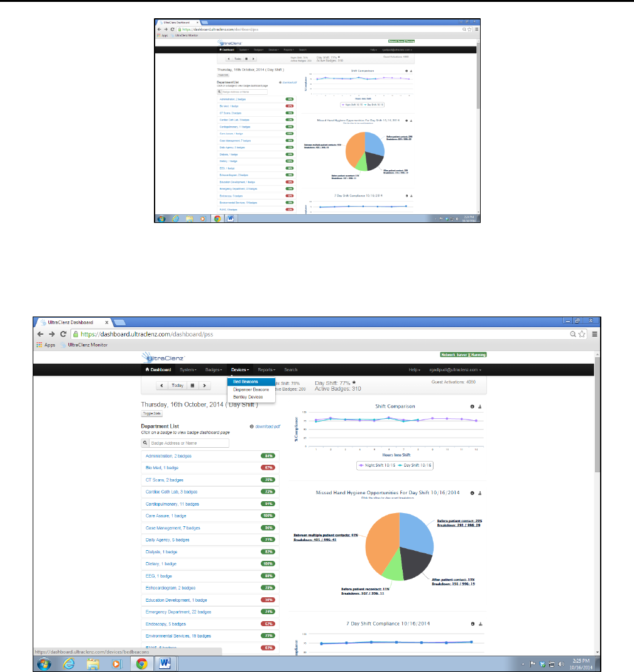
Task: Click the Toggle Stats button in the lower screenshot
Action: [x=152, y=414]
